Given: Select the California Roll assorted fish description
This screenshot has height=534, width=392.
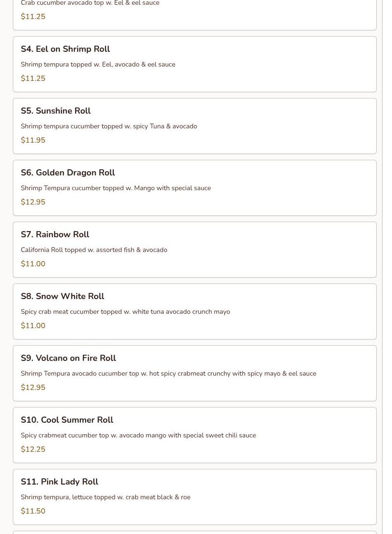Looking at the screenshot, I should point(94,250).
